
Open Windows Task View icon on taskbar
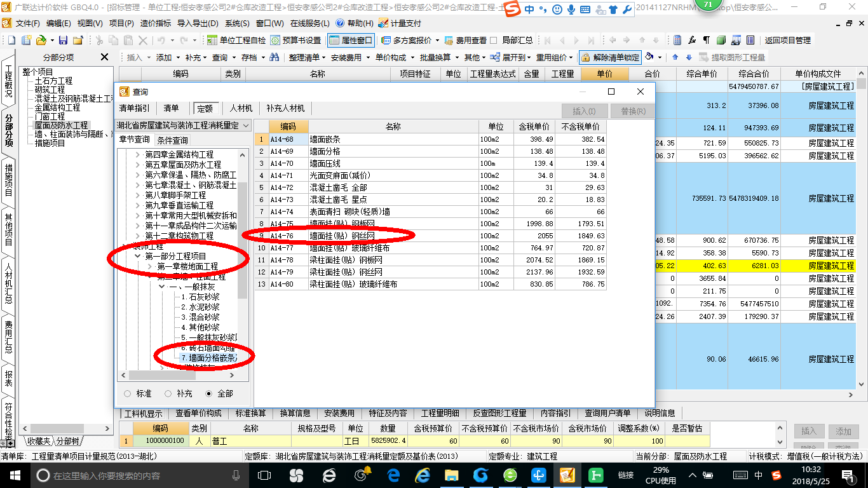265,475
